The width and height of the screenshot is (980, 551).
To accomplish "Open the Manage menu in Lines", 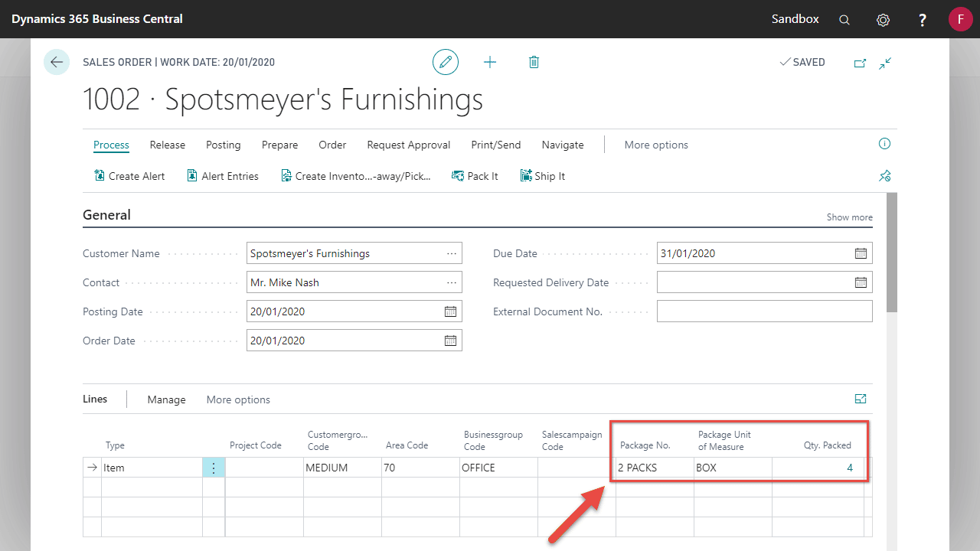I will (x=166, y=399).
